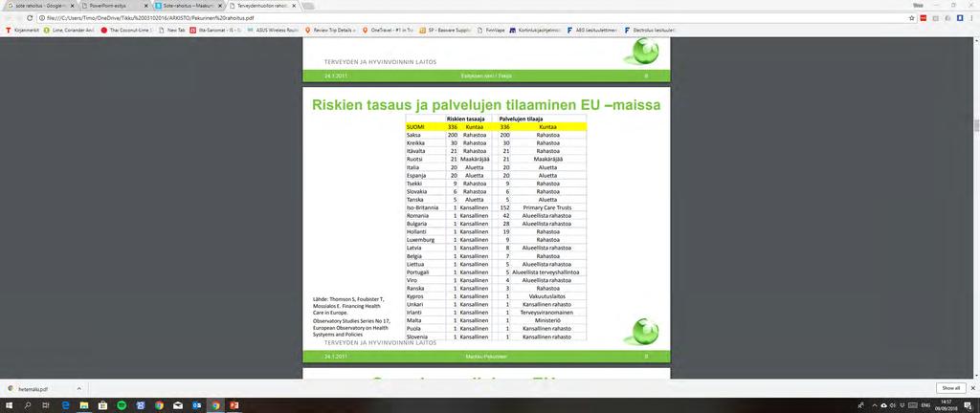This screenshot has height=413, width=980.
Task: Open the downloaded 'hetemäki.pdf' file
Action: click(34, 388)
